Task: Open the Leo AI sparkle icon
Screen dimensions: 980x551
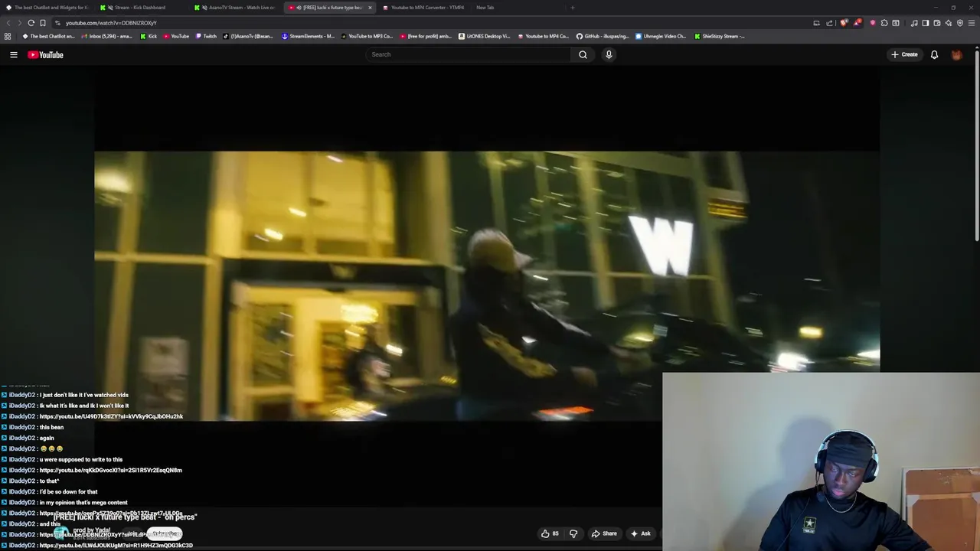Action: pos(949,23)
